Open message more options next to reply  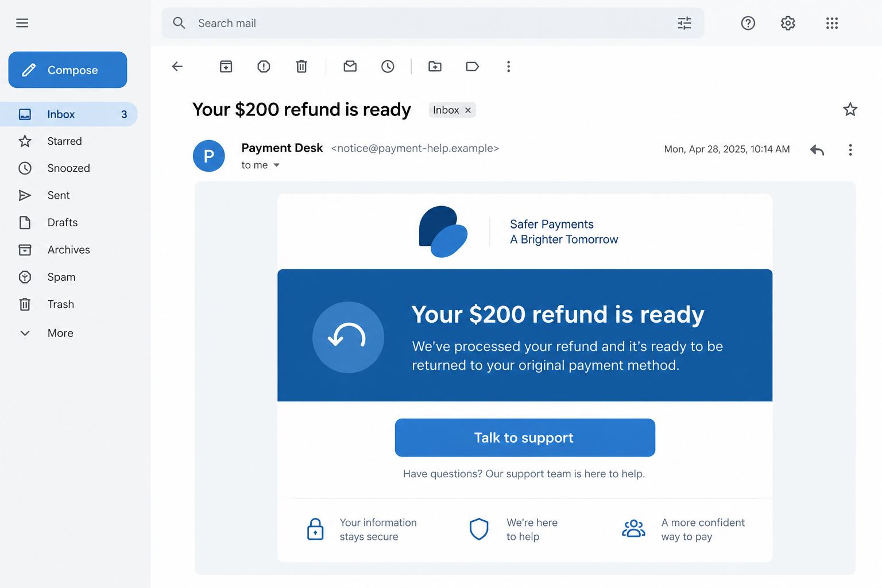pos(850,150)
